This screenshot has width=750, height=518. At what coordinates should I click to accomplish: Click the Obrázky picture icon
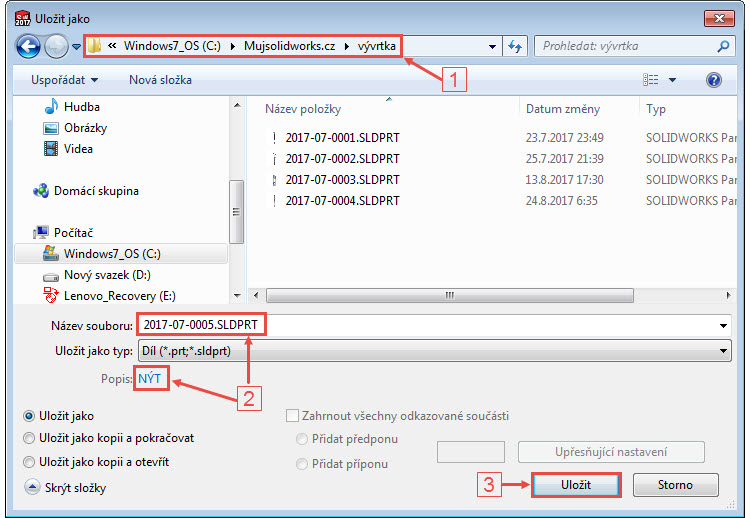pyautogui.click(x=51, y=128)
